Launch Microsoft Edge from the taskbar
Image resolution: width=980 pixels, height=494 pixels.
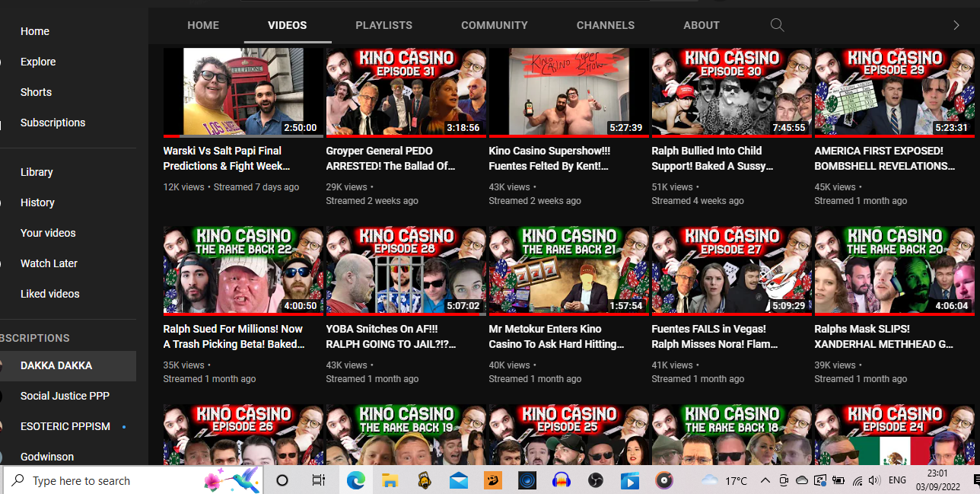pyautogui.click(x=355, y=480)
